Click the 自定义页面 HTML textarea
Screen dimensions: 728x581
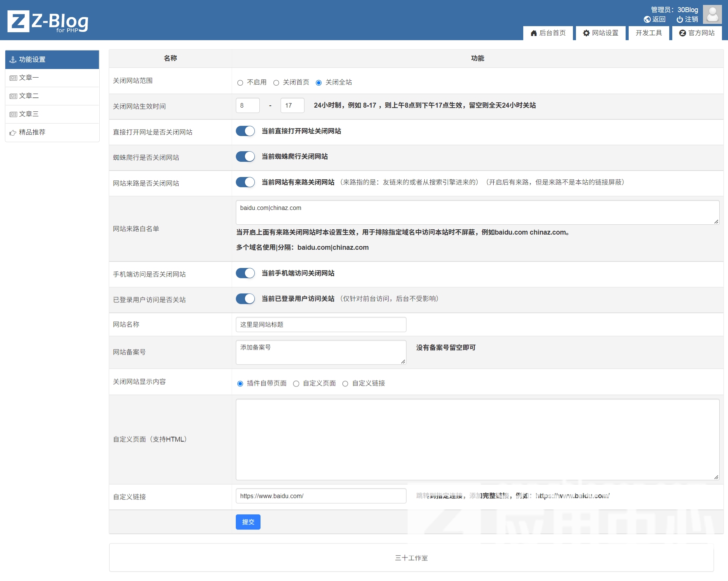[x=477, y=439]
